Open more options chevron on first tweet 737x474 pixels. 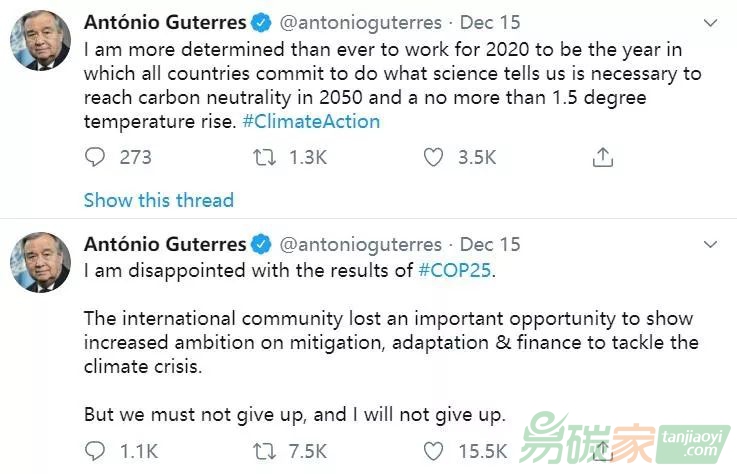tap(711, 22)
